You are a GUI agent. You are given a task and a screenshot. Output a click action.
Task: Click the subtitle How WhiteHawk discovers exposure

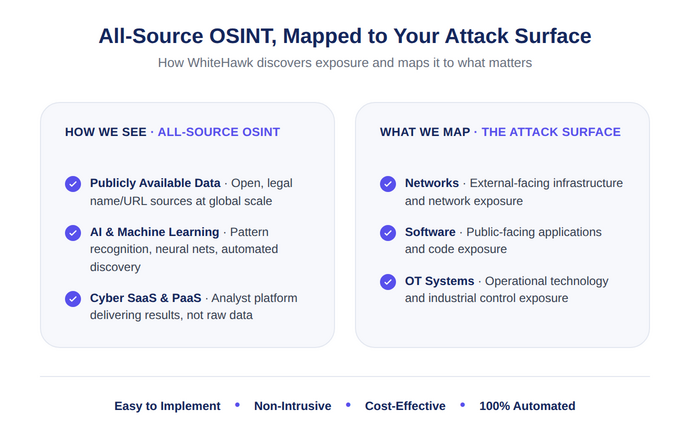click(x=345, y=63)
